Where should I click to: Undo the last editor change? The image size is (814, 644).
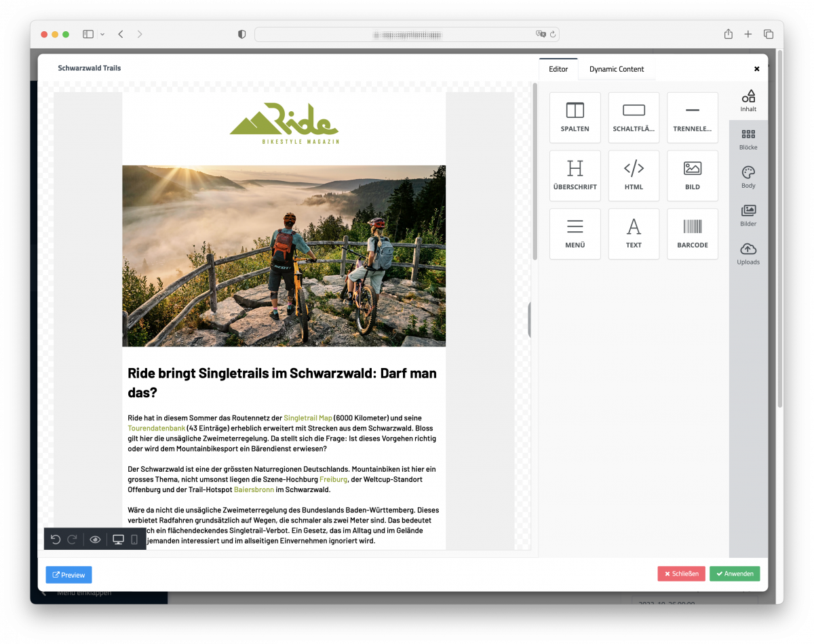[56, 540]
